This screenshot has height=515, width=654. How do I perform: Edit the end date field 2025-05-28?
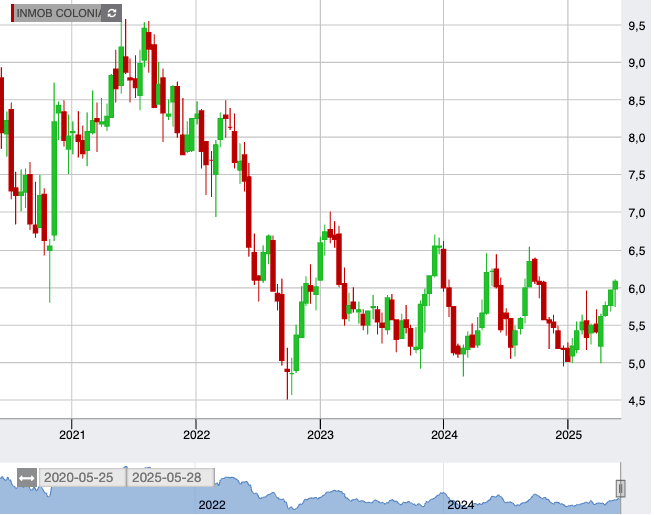pos(171,477)
